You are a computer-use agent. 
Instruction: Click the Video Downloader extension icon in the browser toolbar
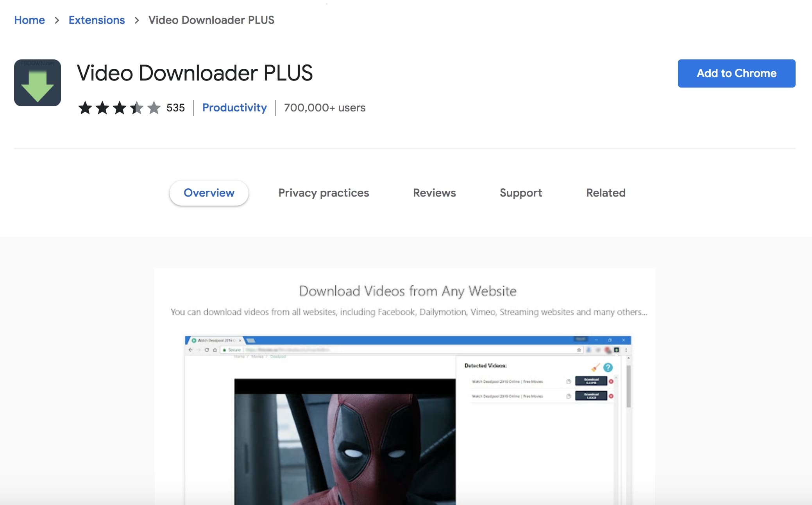(x=616, y=350)
